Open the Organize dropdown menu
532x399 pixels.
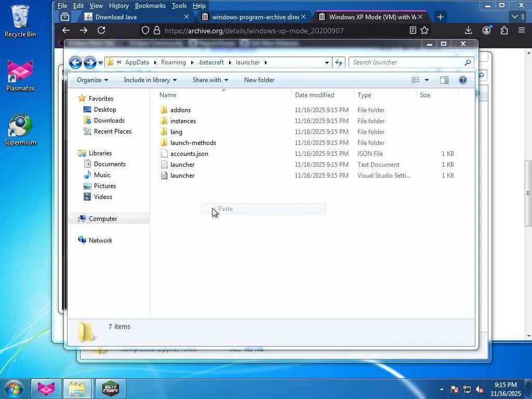[92, 80]
